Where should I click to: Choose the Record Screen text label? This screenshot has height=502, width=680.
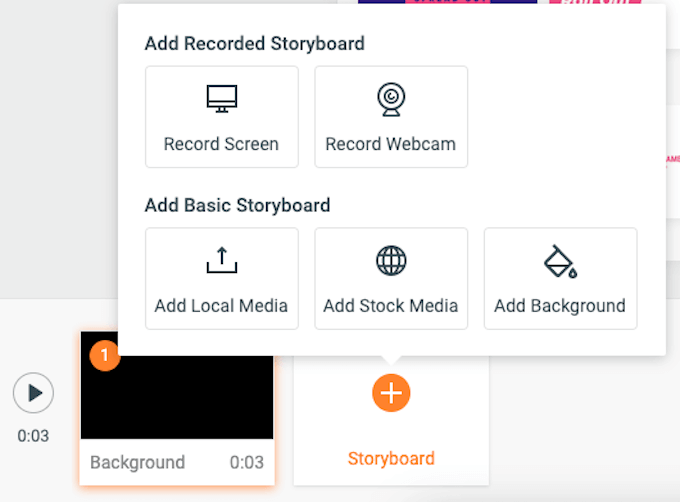[x=221, y=144]
